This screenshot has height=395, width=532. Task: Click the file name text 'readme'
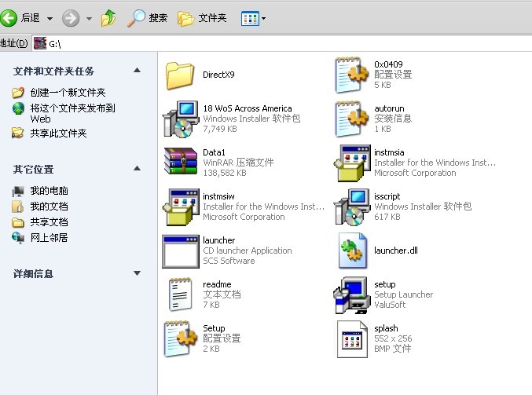coord(217,284)
